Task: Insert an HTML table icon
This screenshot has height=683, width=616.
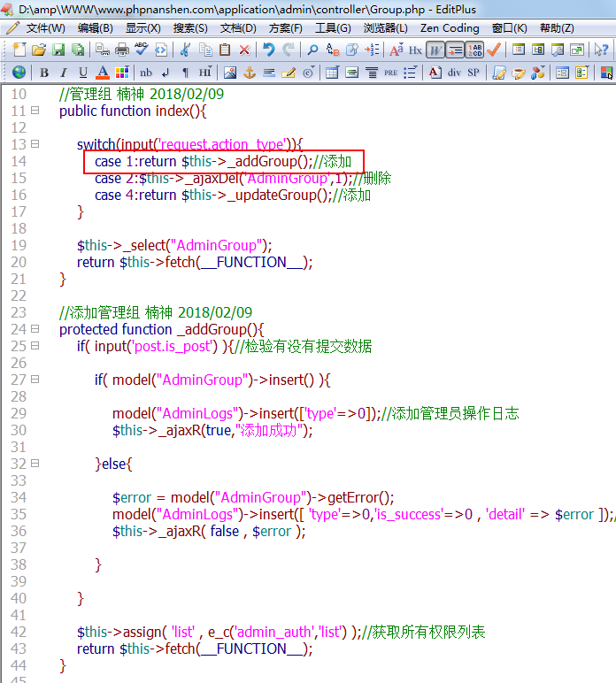Action: pos(332,73)
